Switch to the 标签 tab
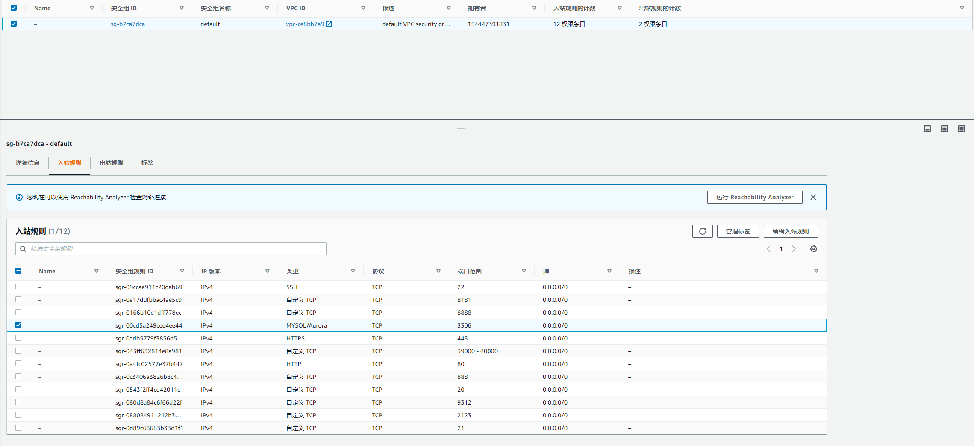 pos(147,163)
